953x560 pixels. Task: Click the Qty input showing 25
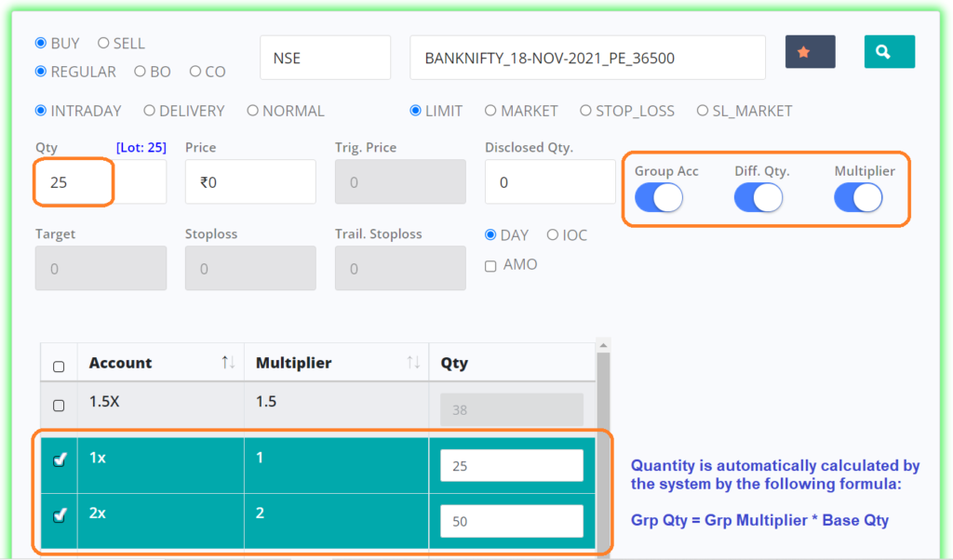pos(101,182)
